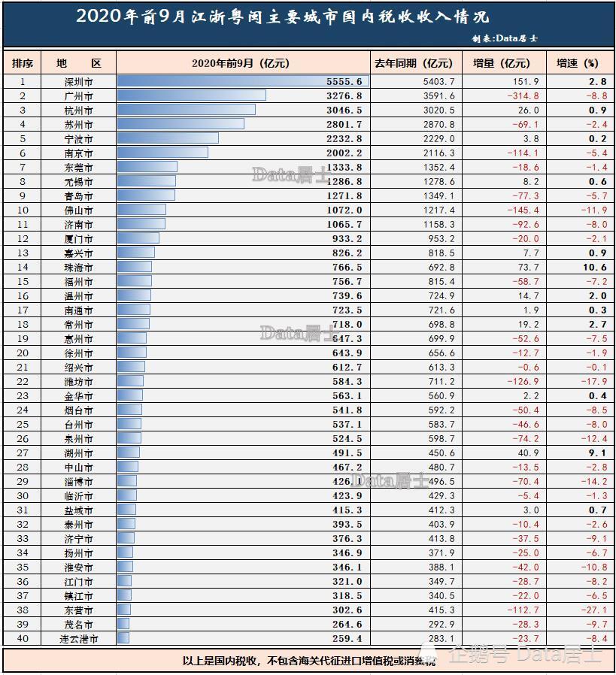Image resolution: width=616 pixels, height=675 pixels.
Task: Select the 临沂市 cell
Action: (79, 495)
